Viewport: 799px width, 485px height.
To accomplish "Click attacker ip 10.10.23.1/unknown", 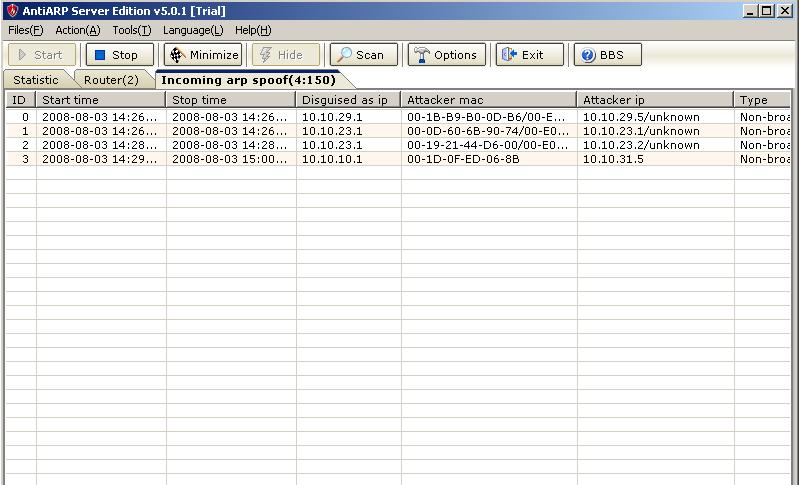I will (x=641, y=131).
